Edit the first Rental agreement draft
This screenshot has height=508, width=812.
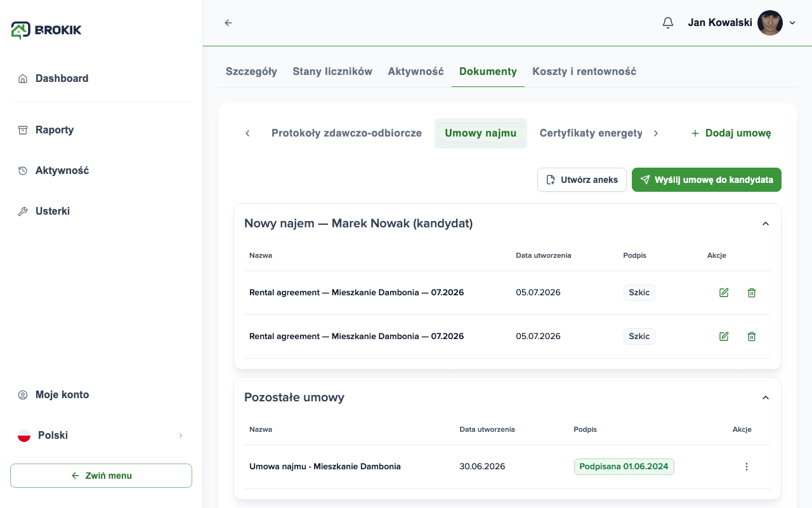pyautogui.click(x=724, y=293)
